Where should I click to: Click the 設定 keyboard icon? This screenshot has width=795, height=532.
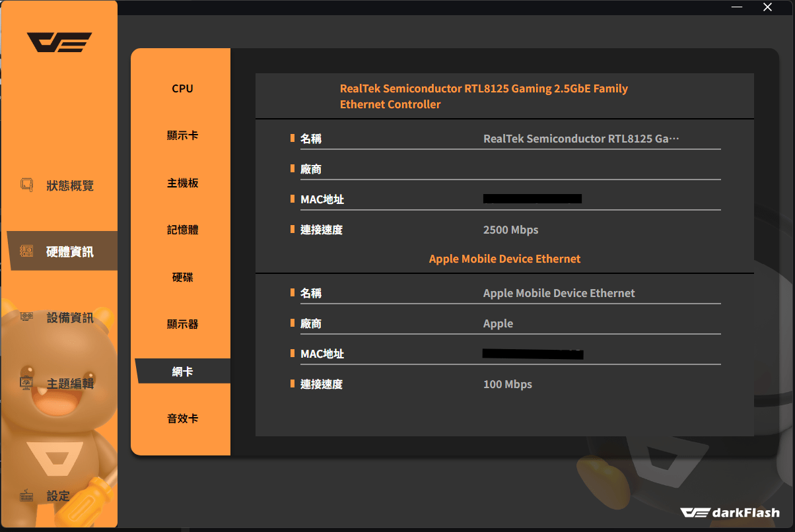(x=26, y=496)
